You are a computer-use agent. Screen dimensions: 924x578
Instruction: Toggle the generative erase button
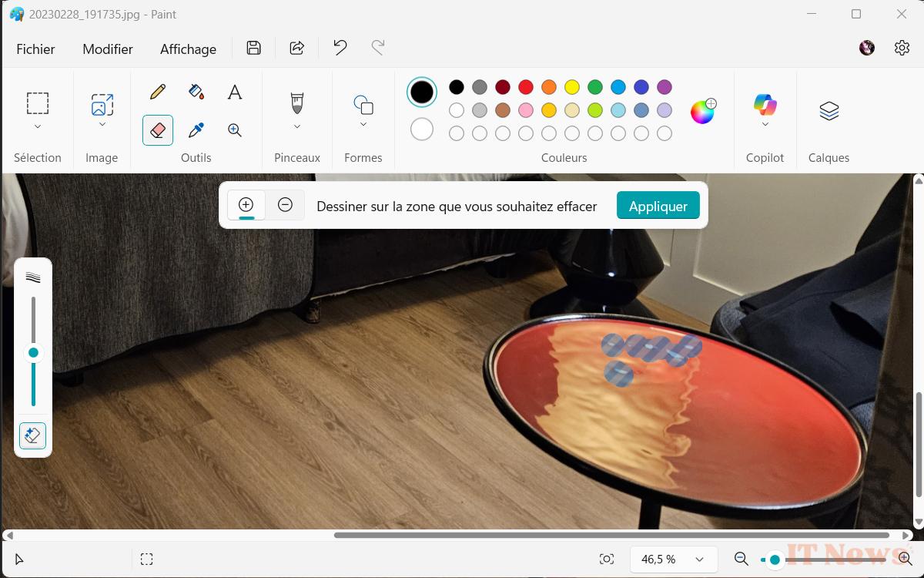pos(32,435)
